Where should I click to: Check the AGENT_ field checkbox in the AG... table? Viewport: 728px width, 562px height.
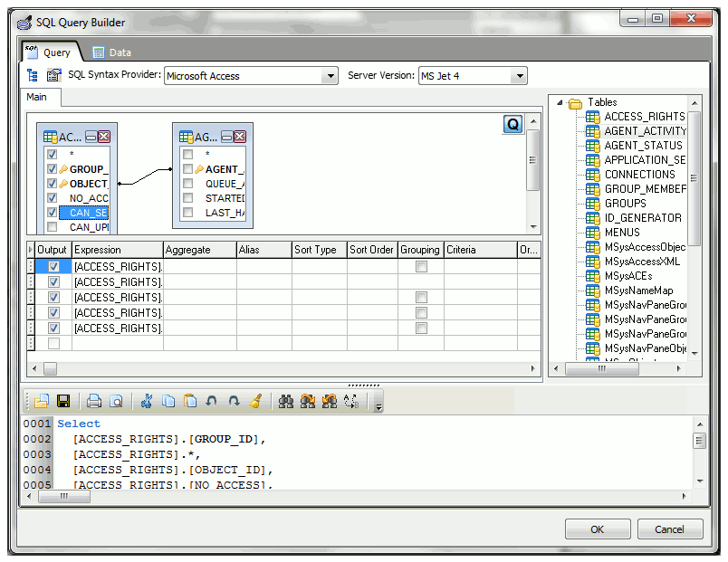click(x=187, y=169)
